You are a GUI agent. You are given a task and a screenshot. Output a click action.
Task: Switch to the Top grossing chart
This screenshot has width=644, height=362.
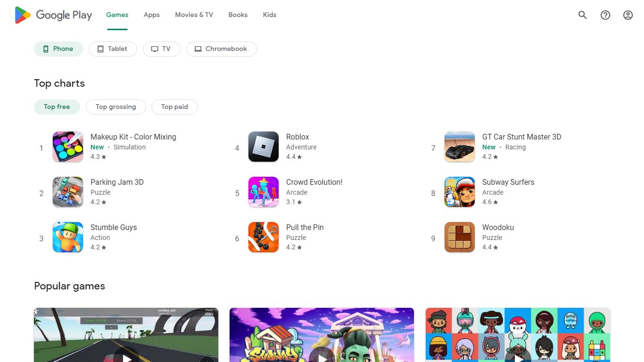pyautogui.click(x=116, y=107)
